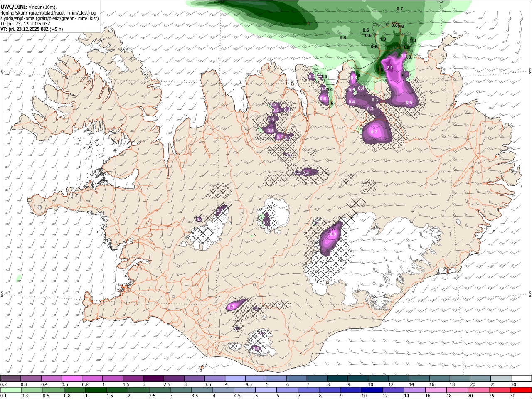Pick the light grey swatch labeled 25 in top legend row
Viewport: 532px width, 399px height.
click(x=501, y=379)
